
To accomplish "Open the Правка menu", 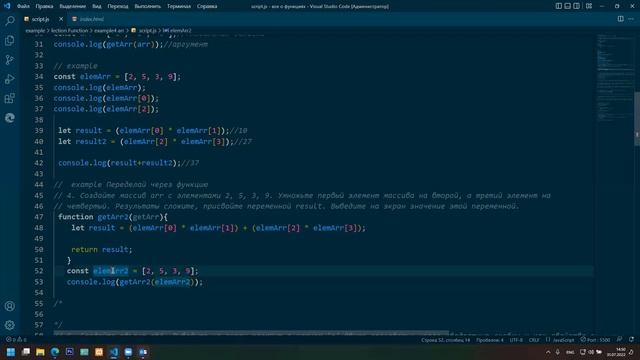I will [44, 6].
